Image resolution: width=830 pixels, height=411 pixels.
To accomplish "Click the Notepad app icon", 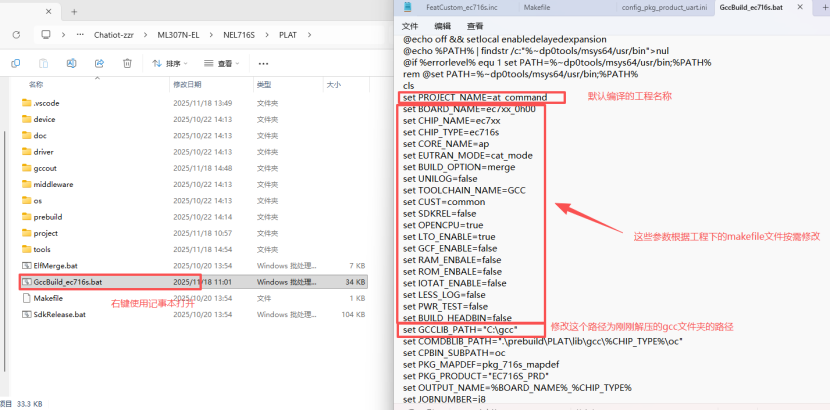I will pyautogui.click(x=408, y=7).
